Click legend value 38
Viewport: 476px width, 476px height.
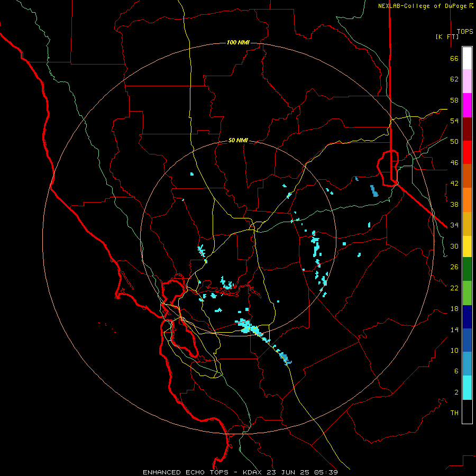pyautogui.click(x=454, y=204)
